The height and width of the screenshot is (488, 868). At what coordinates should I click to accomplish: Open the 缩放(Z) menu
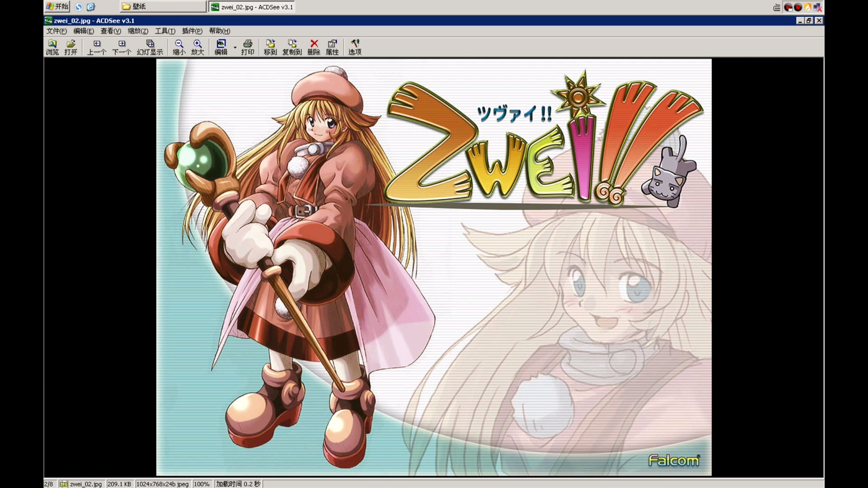pos(138,31)
